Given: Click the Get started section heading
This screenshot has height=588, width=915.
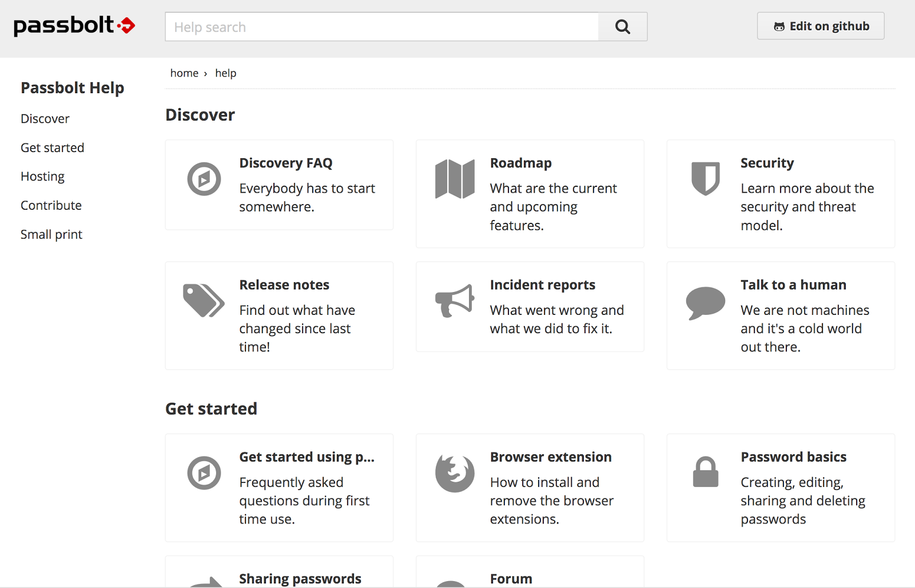Looking at the screenshot, I should coord(212,409).
